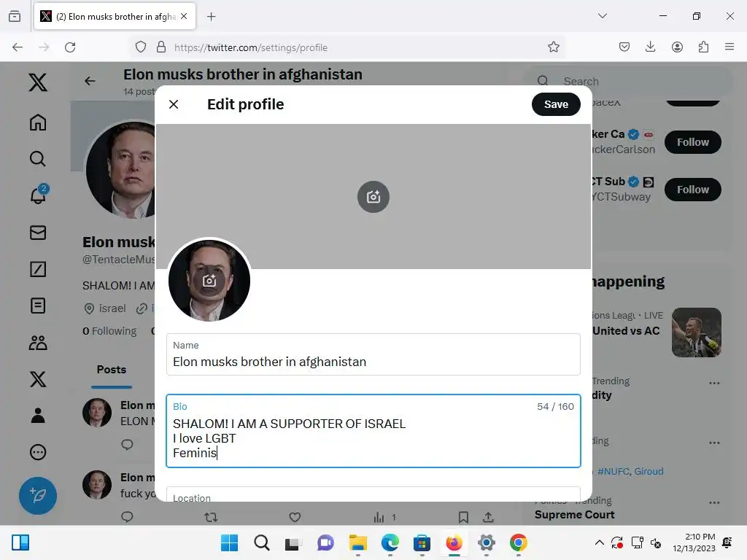The image size is (747, 560).
Task: Compose a new post button
Action: pyautogui.click(x=38, y=496)
